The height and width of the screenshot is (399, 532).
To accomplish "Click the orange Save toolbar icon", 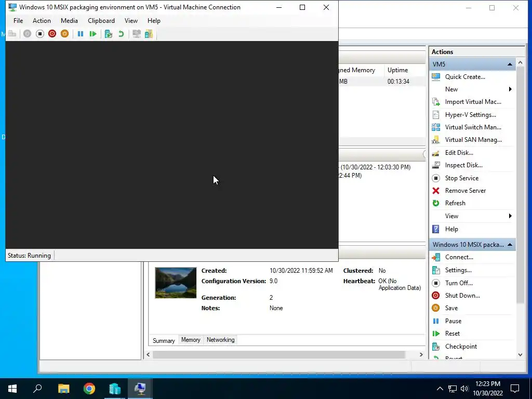I will 64,34.
